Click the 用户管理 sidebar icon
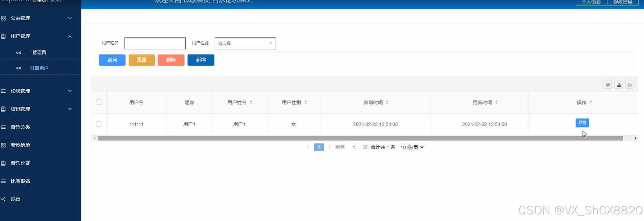 click(3, 36)
